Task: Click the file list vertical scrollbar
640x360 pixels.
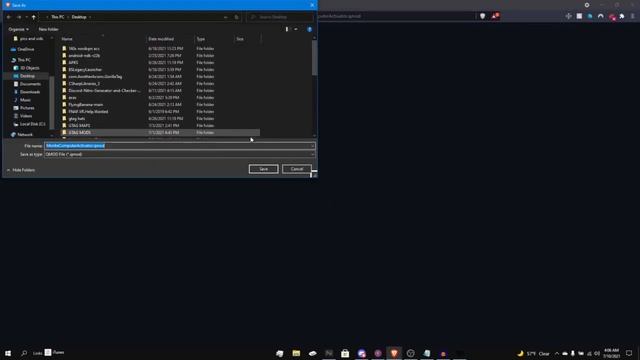Action: [314, 58]
